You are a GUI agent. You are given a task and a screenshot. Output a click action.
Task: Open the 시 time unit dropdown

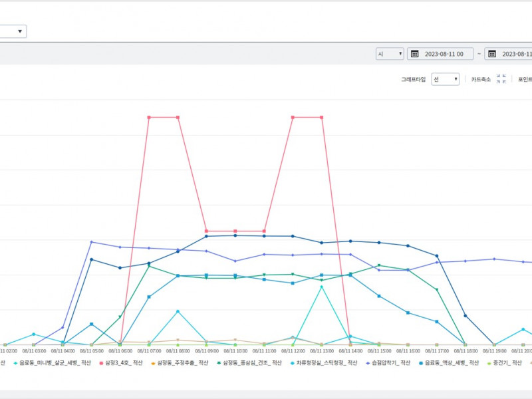click(x=390, y=54)
